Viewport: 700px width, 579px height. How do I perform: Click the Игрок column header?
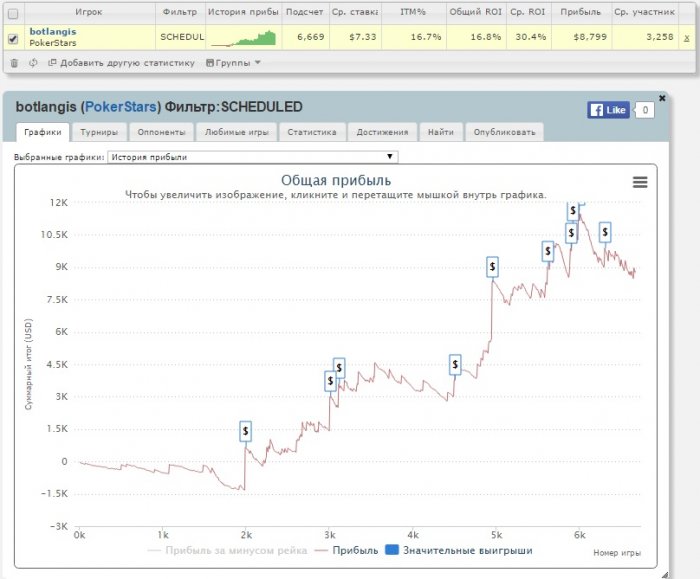(x=89, y=12)
